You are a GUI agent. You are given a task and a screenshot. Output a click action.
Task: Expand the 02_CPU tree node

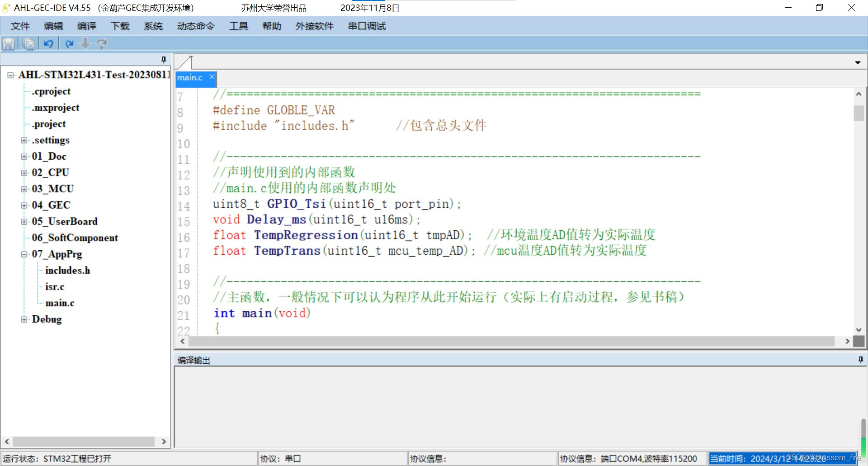pos(24,172)
